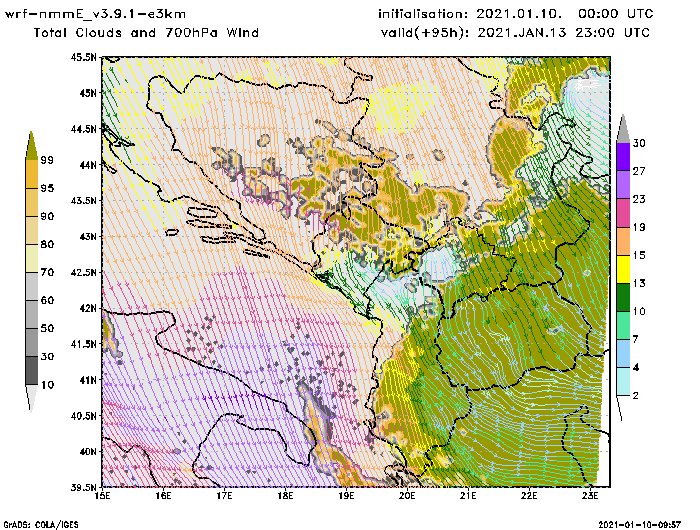
Task: Click the GrADS: COLA/IGES credit
Action: 41,525
